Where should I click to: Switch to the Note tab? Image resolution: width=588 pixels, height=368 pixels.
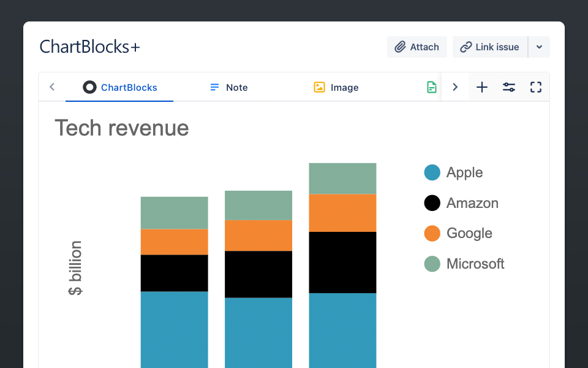tap(228, 88)
